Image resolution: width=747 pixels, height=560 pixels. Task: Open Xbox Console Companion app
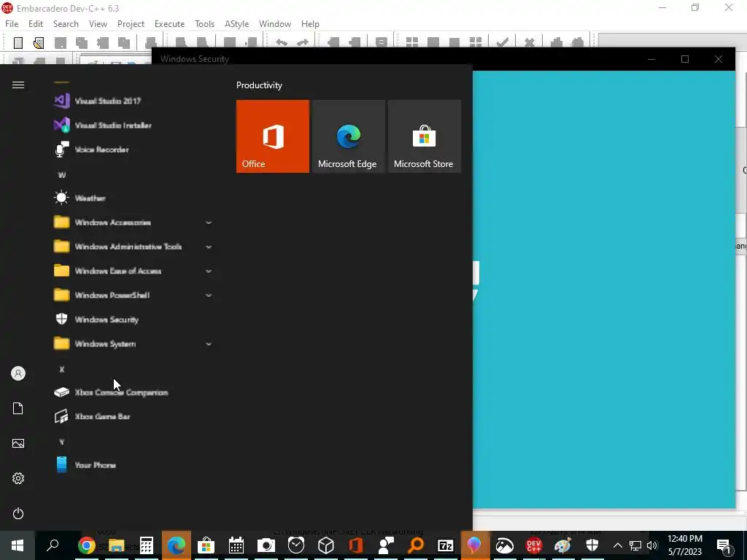(x=133, y=392)
